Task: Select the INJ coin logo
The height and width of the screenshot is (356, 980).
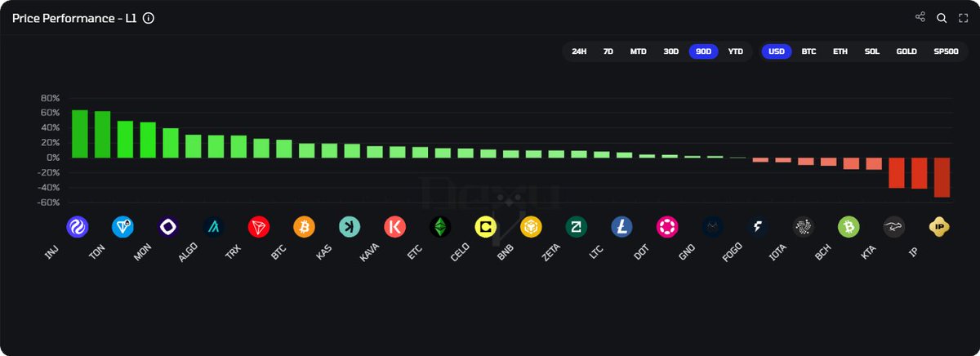Action: (78, 227)
